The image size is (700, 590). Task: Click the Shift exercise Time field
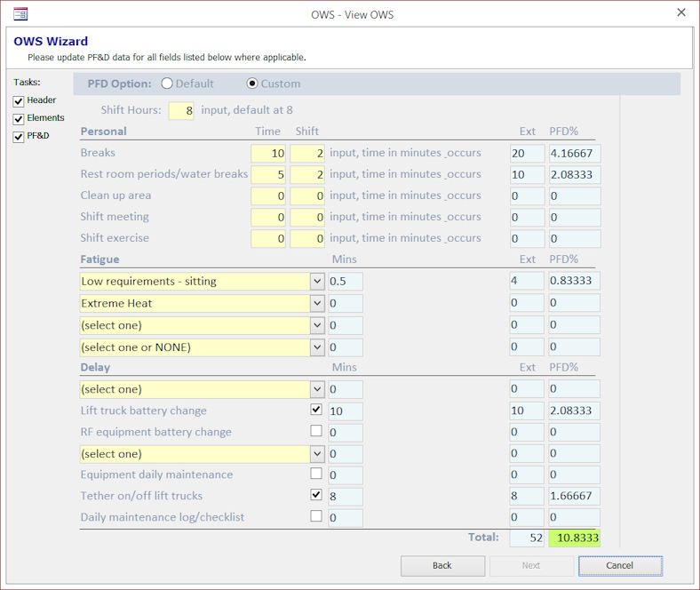click(x=268, y=239)
